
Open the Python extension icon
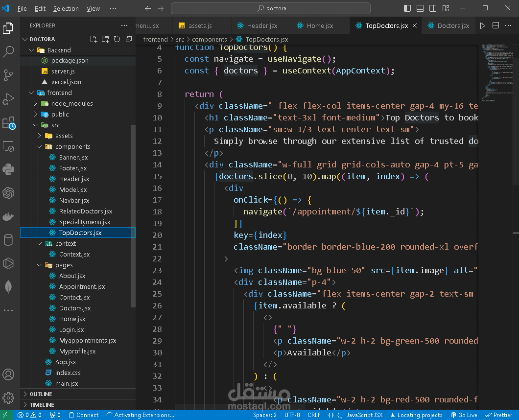point(8,169)
